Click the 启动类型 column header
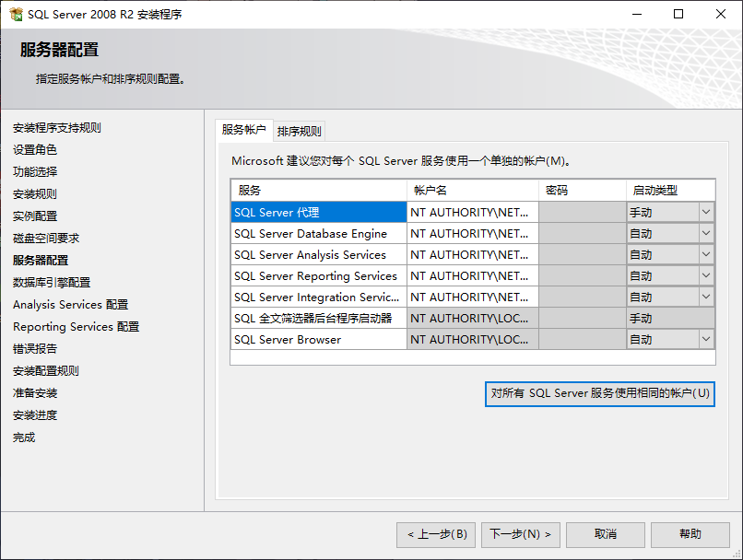 [670, 191]
